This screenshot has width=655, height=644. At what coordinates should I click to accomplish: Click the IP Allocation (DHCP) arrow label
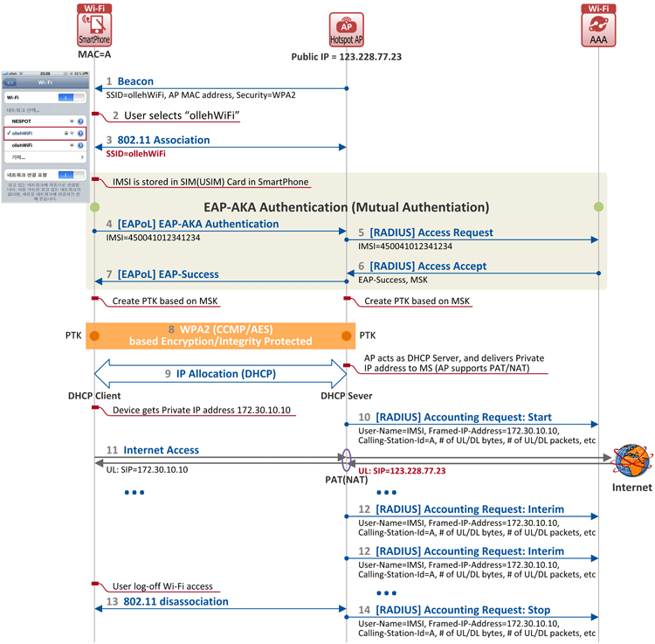(226, 374)
